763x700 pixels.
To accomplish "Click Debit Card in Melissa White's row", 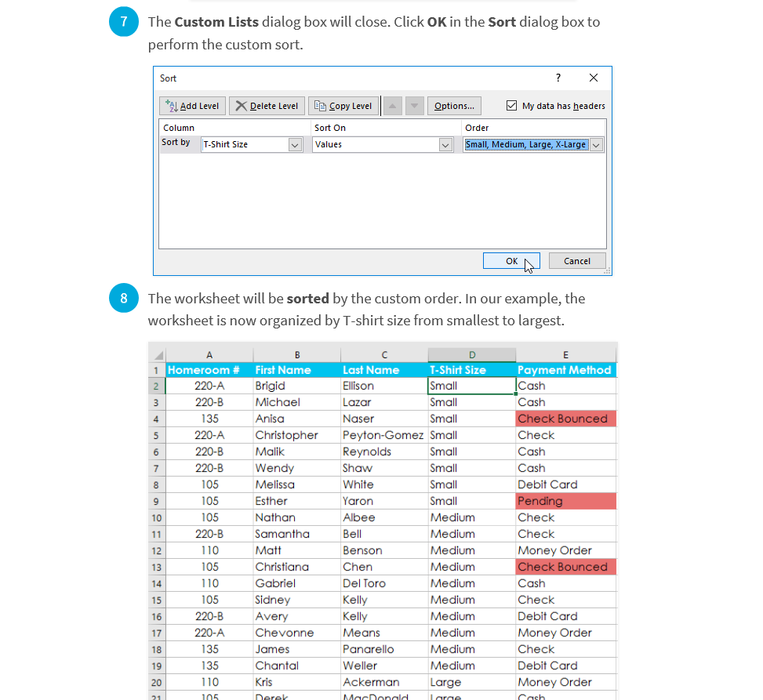I will (566, 484).
